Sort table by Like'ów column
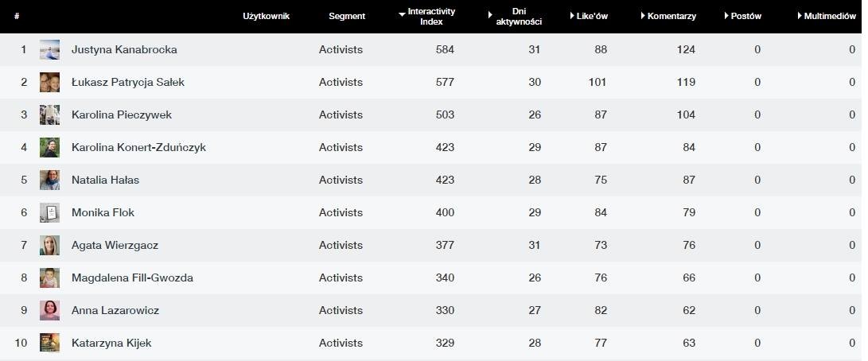This screenshot has height=361, width=868. coord(591,16)
